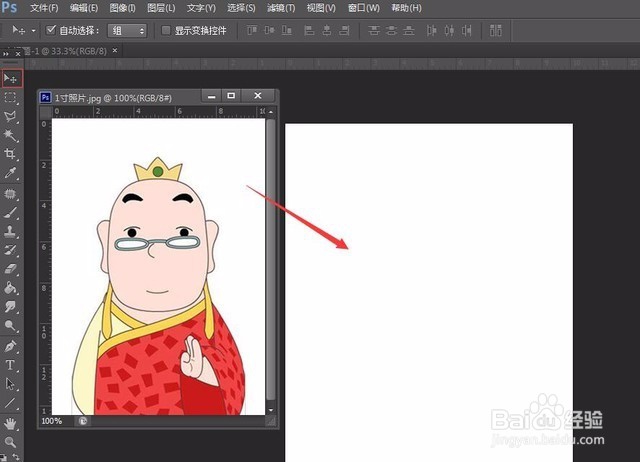The width and height of the screenshot is (640, 462).
Task: Choose the Horizontal Type tool
Action: (10, 365)
